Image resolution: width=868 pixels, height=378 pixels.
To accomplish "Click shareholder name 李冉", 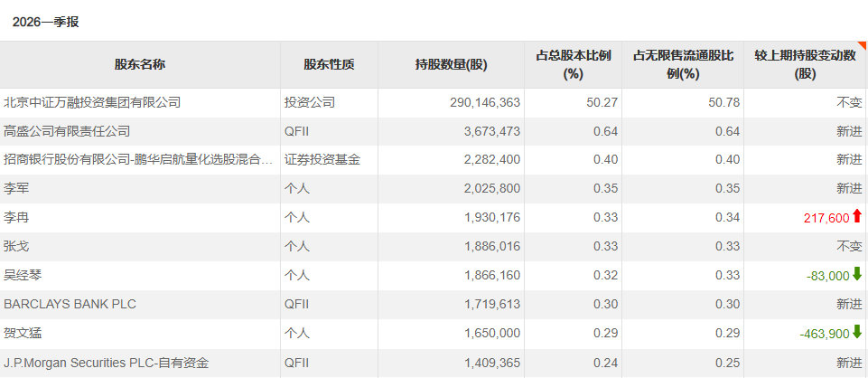I will click(x=17, y=218).
